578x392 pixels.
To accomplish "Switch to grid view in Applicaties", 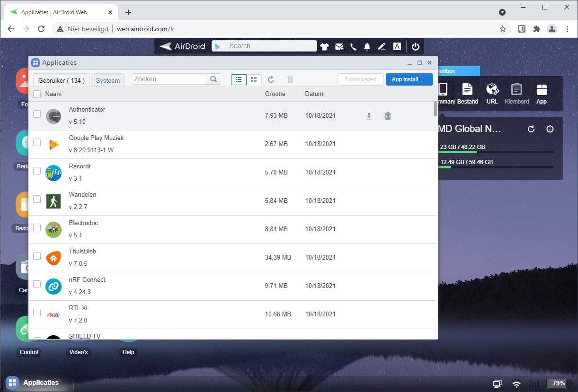I will pos(254,79).
